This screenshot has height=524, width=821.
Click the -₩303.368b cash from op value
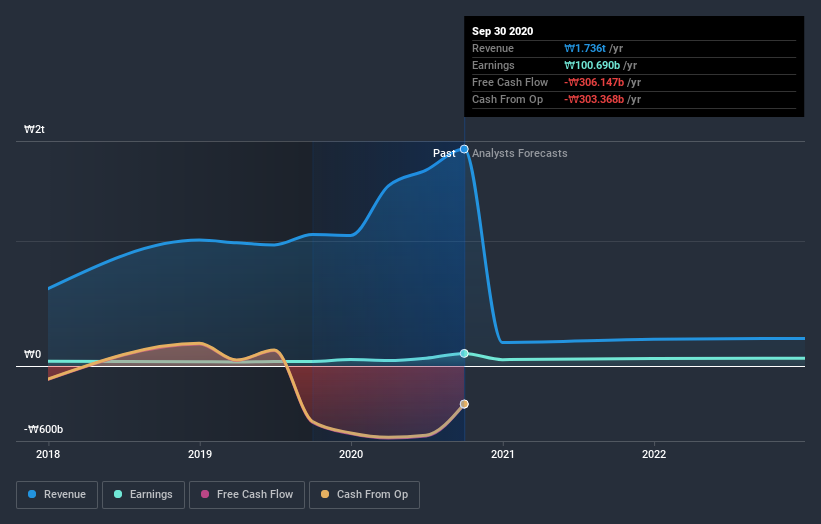point(594,99)
